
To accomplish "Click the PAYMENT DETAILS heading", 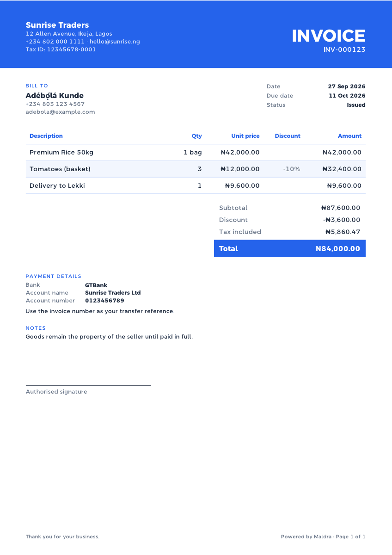I will click(54, 276).
